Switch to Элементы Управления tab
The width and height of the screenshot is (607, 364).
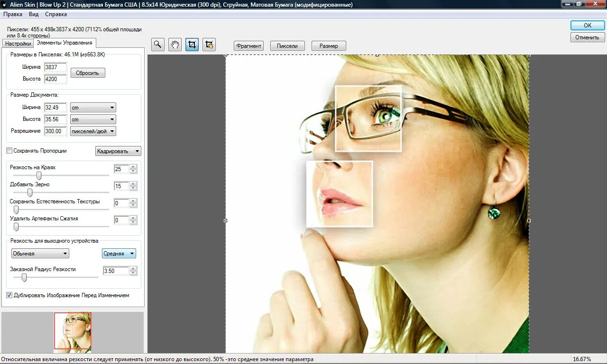(x=64, y=43)
